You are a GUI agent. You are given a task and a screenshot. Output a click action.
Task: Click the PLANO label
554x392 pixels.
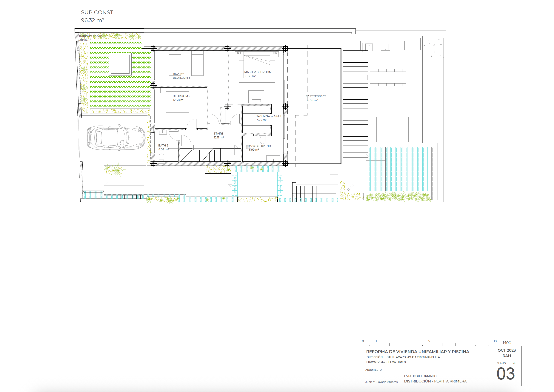point(501,363)
